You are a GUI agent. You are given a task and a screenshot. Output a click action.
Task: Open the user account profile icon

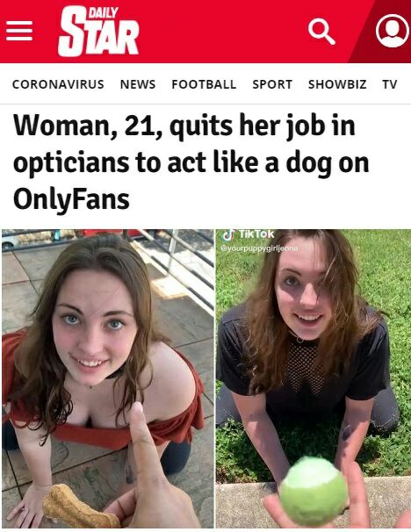393,31
